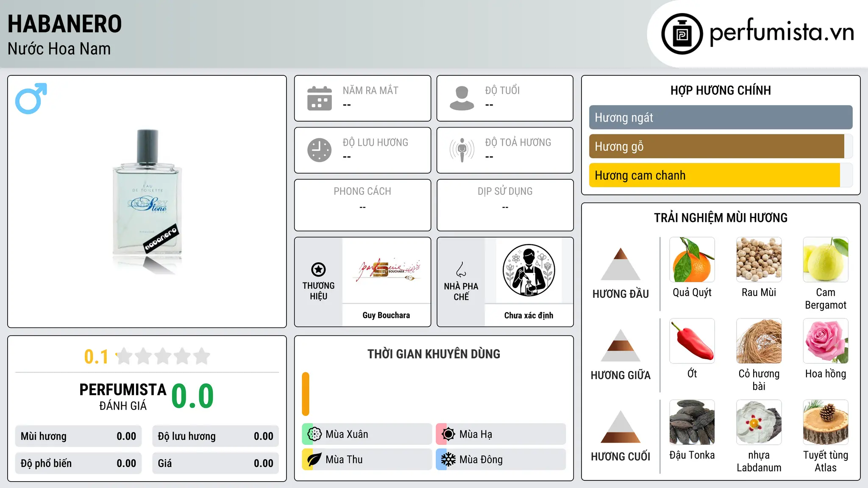Click the Độ phổ biến score row
Viewport: 868px width, 488px height.
coord(78,463)
